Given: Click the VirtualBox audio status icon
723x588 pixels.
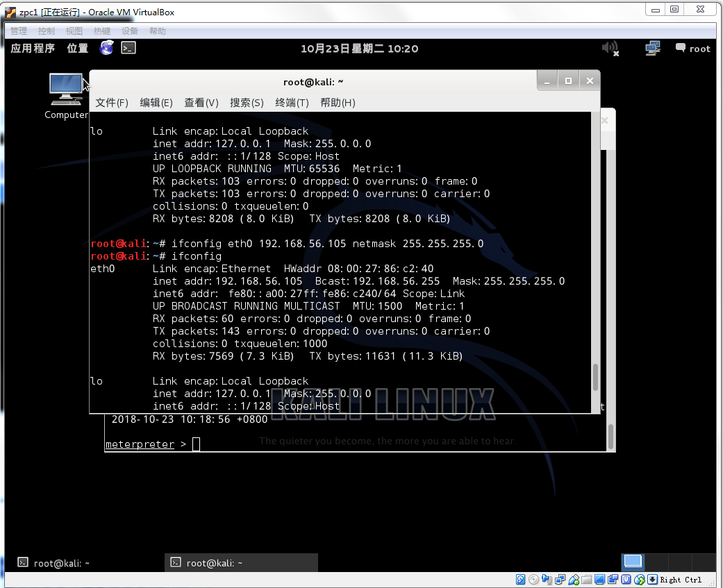Looking at the screenshot, I should [547, 579].
